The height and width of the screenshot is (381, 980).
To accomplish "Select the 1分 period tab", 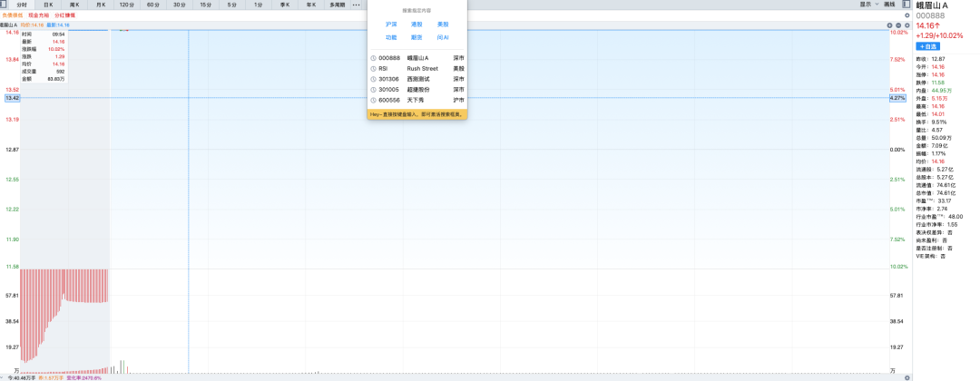I will tap(258, 5).
